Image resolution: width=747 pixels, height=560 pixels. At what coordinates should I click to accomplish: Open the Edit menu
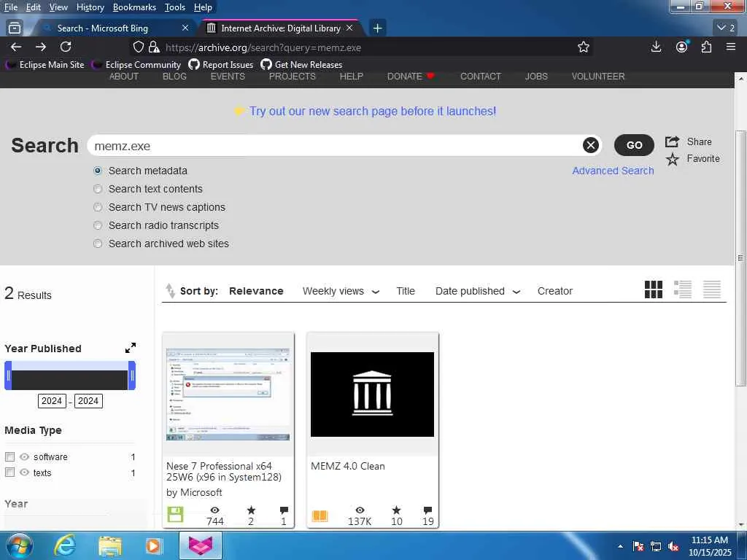(33, 7)
